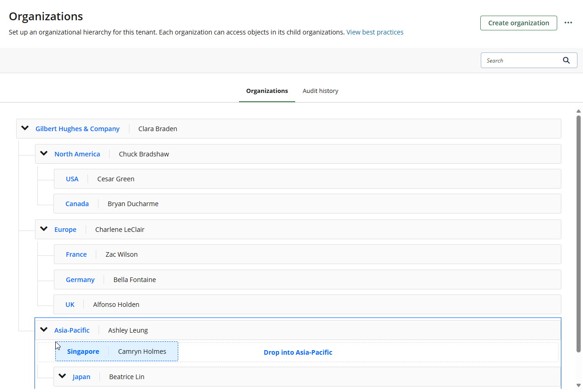Screen dimensions: 583x392
Task: Open the more options ellipsis menu
Action: pos(568,23)
